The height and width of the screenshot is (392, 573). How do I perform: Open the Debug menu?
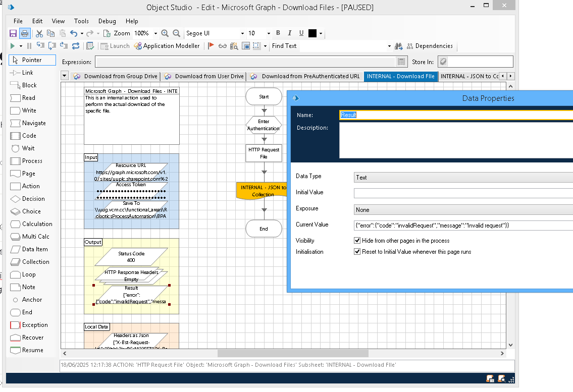pos(107,21)
